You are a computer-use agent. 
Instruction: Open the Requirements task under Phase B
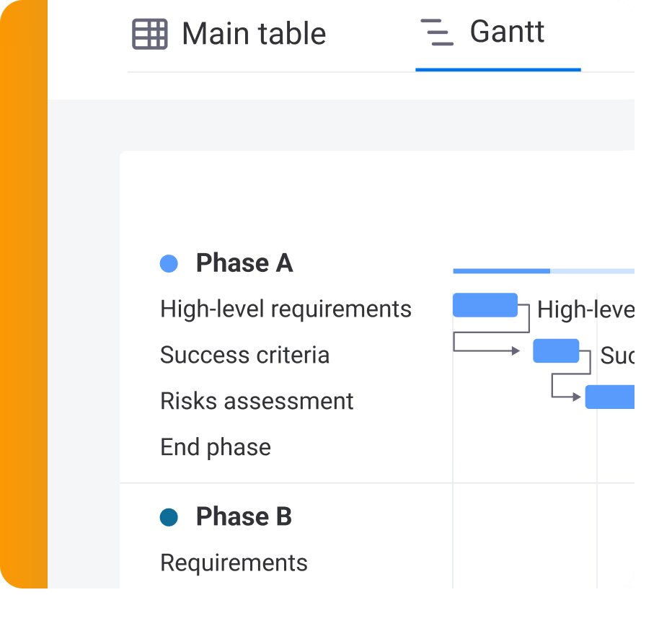234,563
